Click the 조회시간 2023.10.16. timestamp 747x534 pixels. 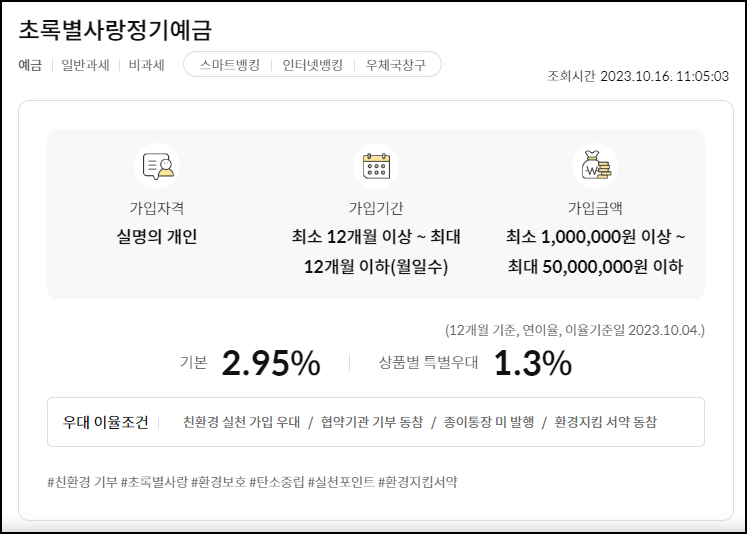pos(638,76)
